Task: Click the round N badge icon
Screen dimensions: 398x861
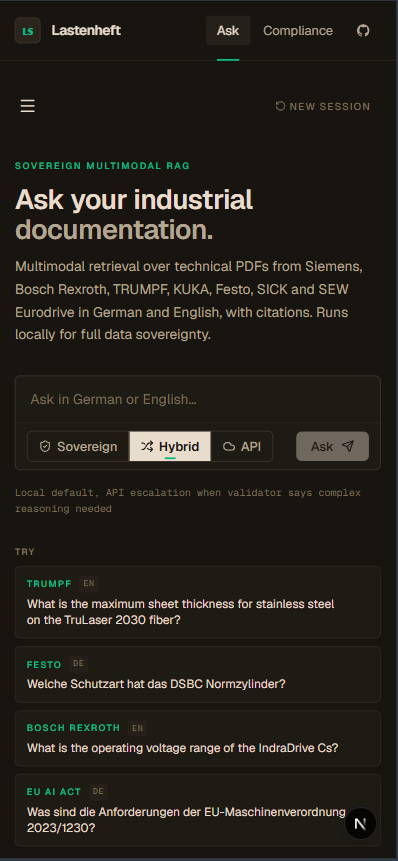Action: pos(361,823)
